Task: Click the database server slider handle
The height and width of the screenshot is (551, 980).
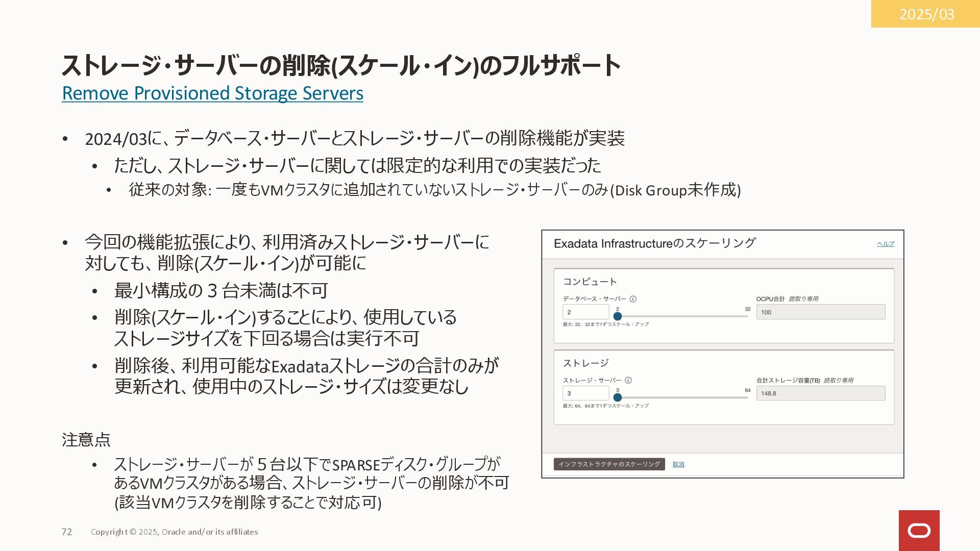Action: click(x=618, y=316)
